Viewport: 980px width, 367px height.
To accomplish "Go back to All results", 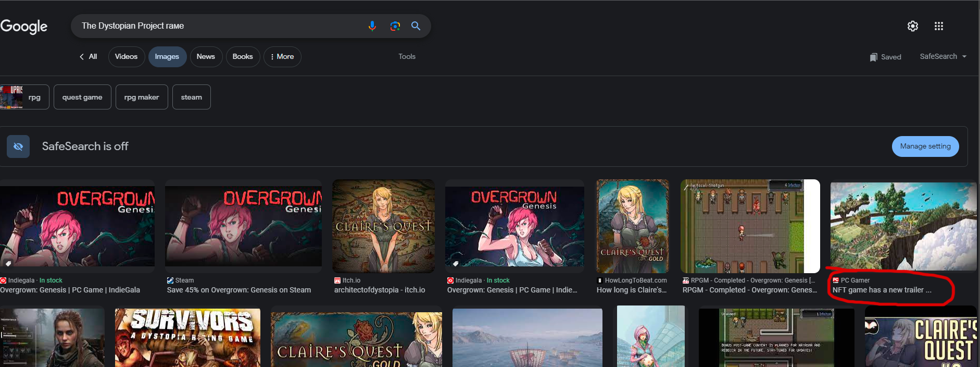I will pos(88,57).
